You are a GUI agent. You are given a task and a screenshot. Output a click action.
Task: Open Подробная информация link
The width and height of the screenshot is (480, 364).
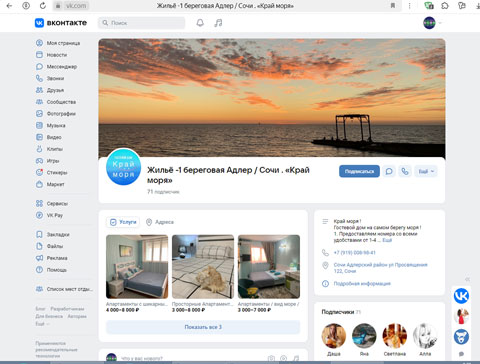(362, 284)
